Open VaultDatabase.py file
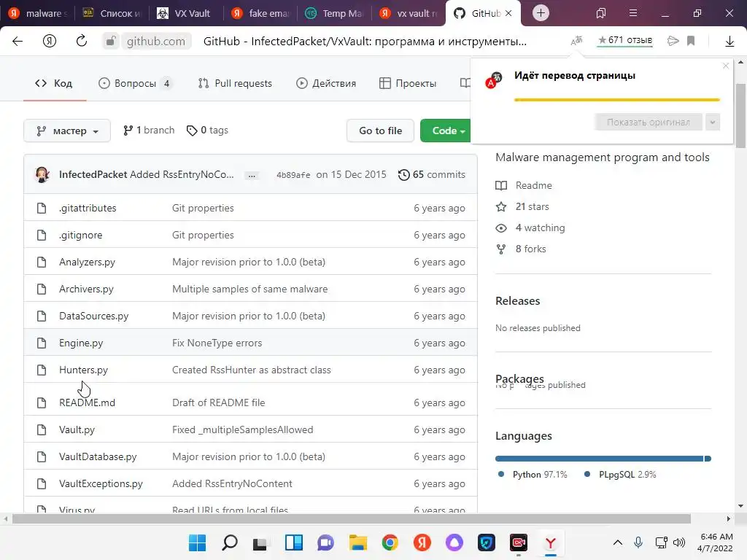The image size is (747, 560). coord(98,456)
